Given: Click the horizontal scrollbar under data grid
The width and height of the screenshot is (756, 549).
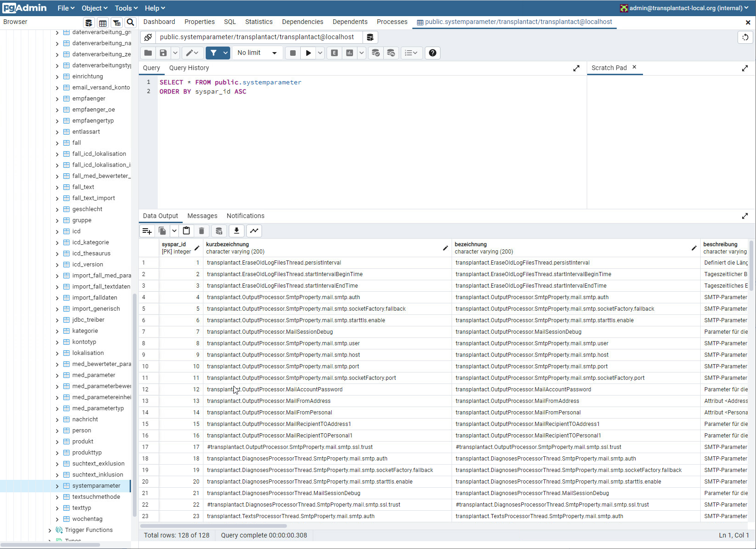Looking at the screenshot, I should click(214, 526).
